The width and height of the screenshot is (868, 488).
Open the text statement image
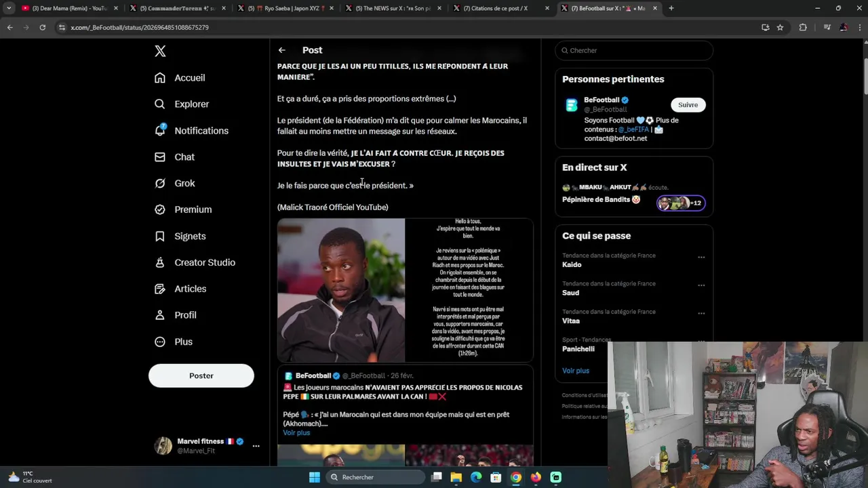pos(469,290)
